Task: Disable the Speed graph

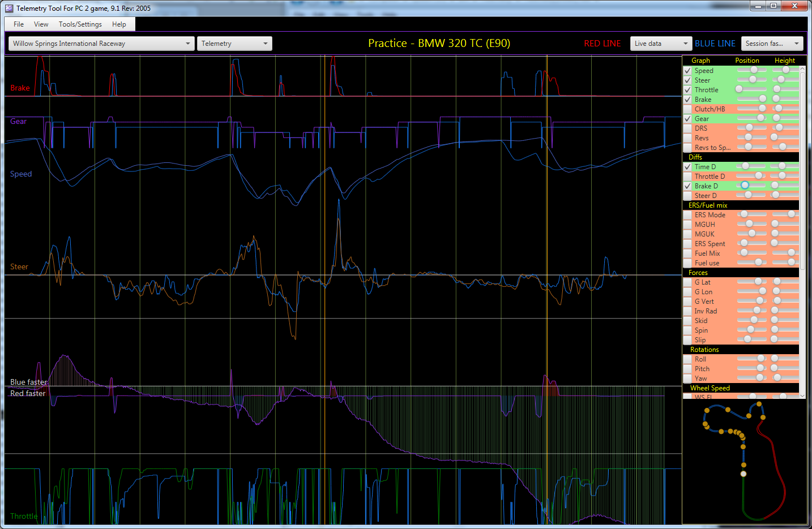Action: [x=687, y=70]
